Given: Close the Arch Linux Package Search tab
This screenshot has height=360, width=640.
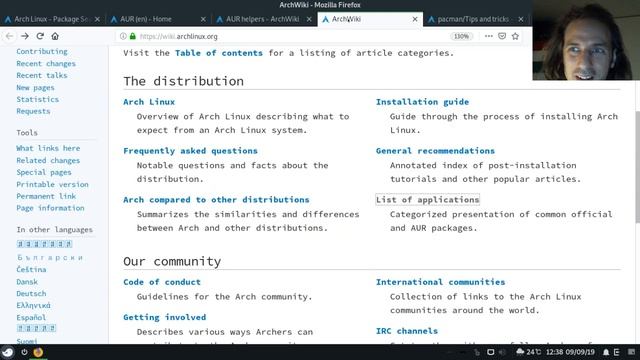Looking at the screenshot, I should click(x=97, y=19).
